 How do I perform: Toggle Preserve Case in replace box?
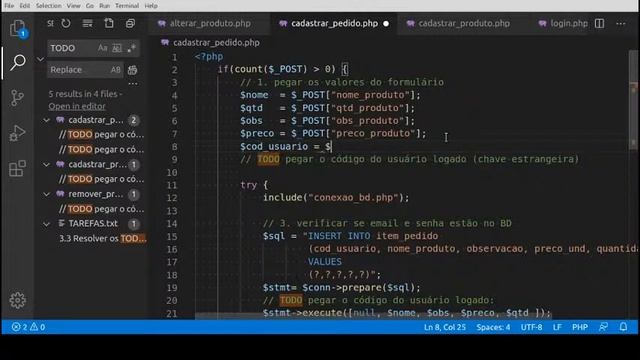(116, 70)
